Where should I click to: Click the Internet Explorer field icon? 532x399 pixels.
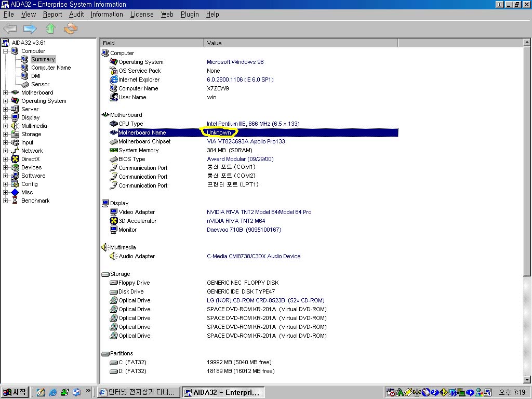(x=114, y=79)
